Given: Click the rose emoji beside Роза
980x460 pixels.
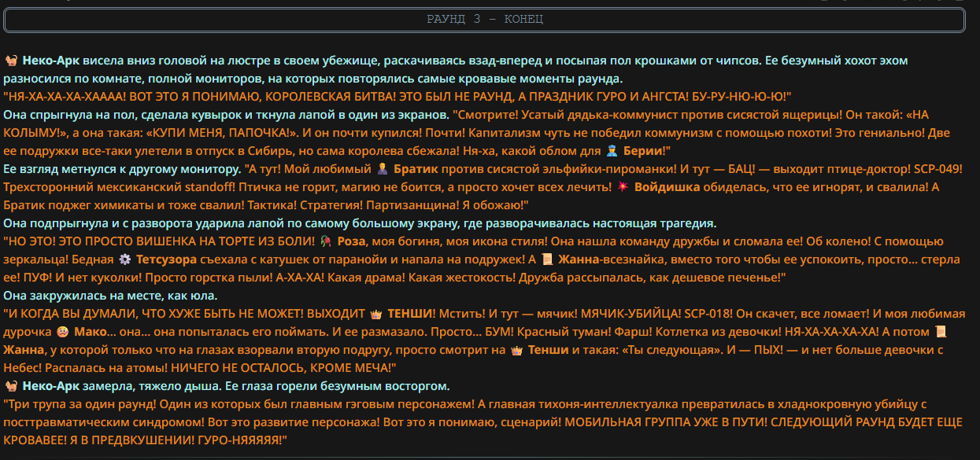Looking at the screenshot, I should (326, 241).
